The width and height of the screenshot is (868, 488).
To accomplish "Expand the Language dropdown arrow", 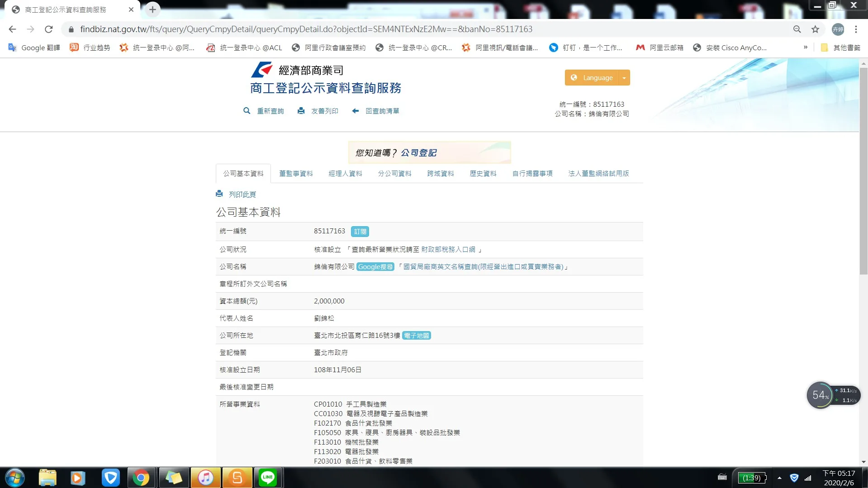I will [x=624, y=78].
